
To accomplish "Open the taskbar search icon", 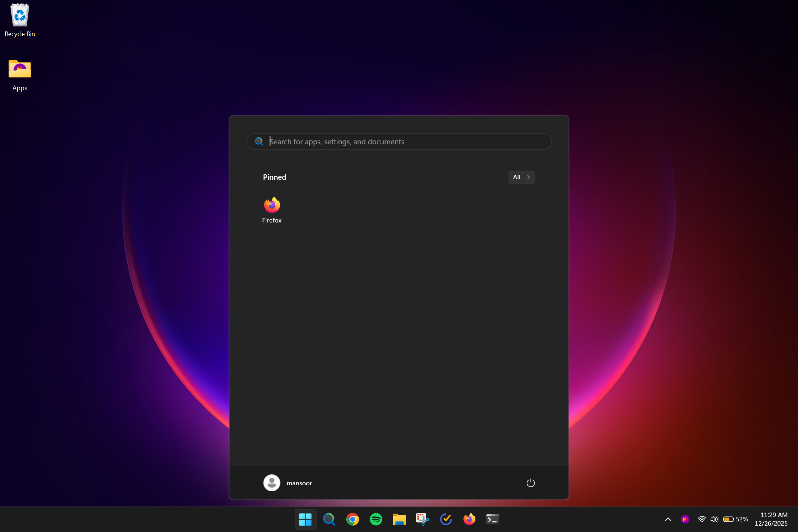I will point(329,519).
